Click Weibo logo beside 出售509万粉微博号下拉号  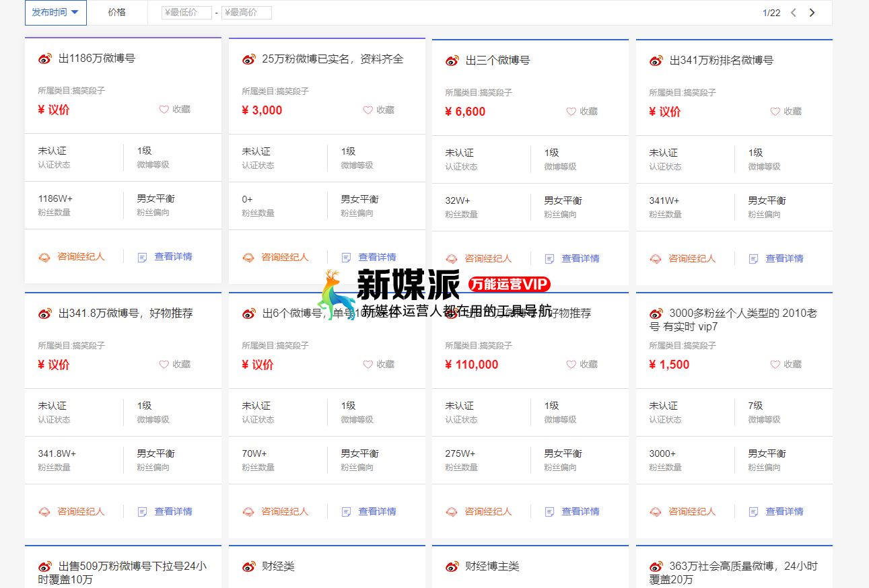(45, 566)
